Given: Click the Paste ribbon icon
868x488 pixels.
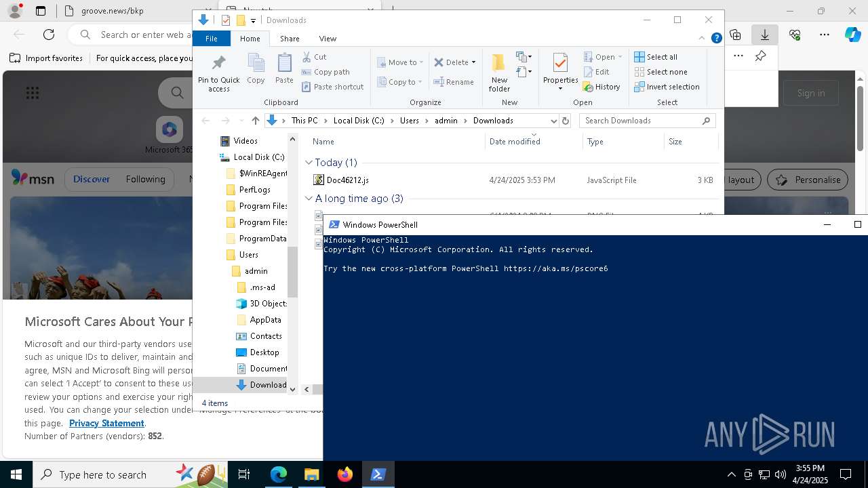Looking at the screenshot, I should [x=284, y=68].
